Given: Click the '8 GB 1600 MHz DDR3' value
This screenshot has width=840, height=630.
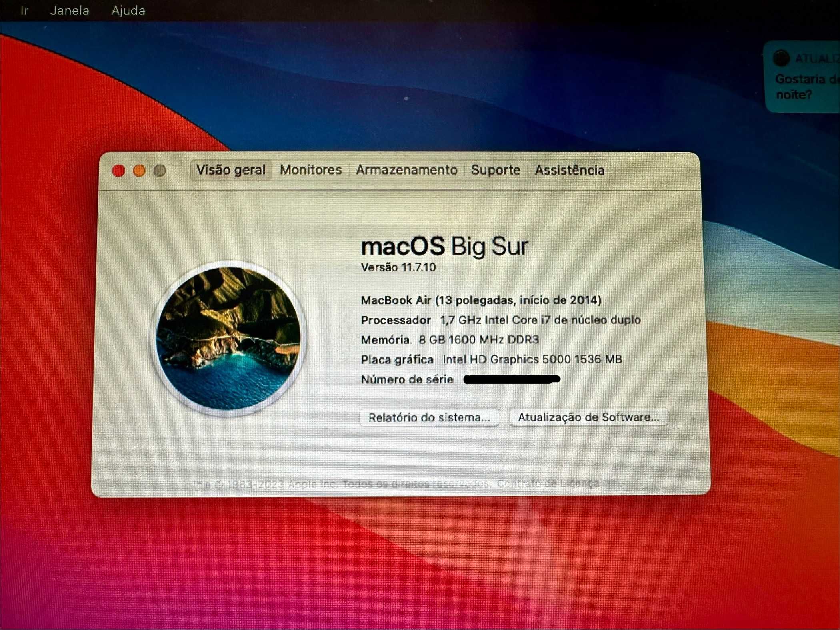Looking at the screenshot, I should tap(479, 340).
